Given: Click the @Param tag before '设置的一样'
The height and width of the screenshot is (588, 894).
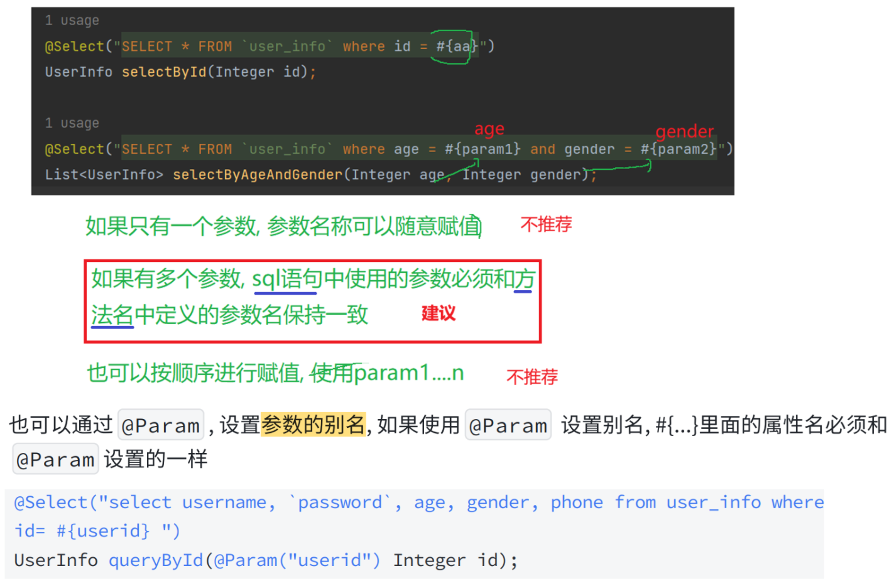Looking at the screenshot, I should point(56,459).
